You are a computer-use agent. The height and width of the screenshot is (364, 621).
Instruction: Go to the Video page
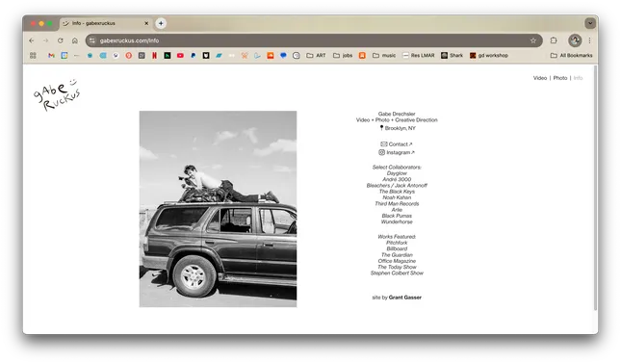pos(540,78)
